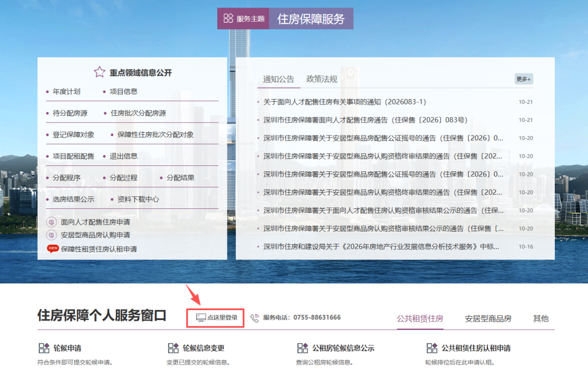
Task: Open 项目信息 link
Action: click(124, 91)
